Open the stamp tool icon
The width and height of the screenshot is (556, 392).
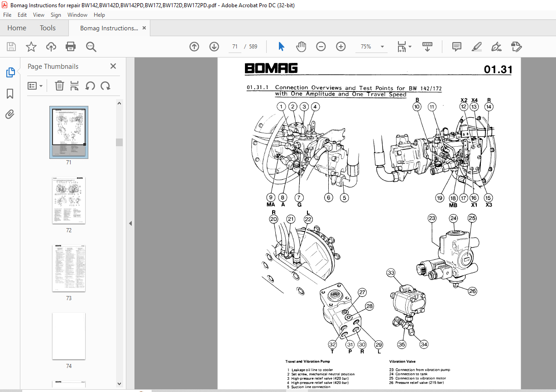(517, 47)
